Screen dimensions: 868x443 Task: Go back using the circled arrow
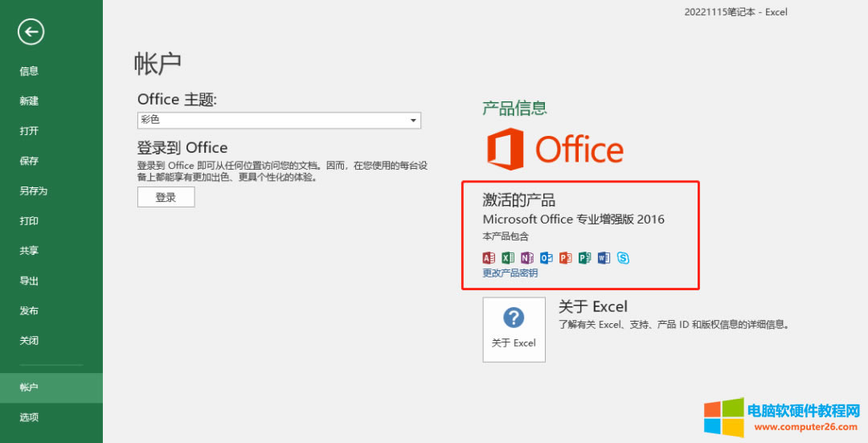click(31, 31)
